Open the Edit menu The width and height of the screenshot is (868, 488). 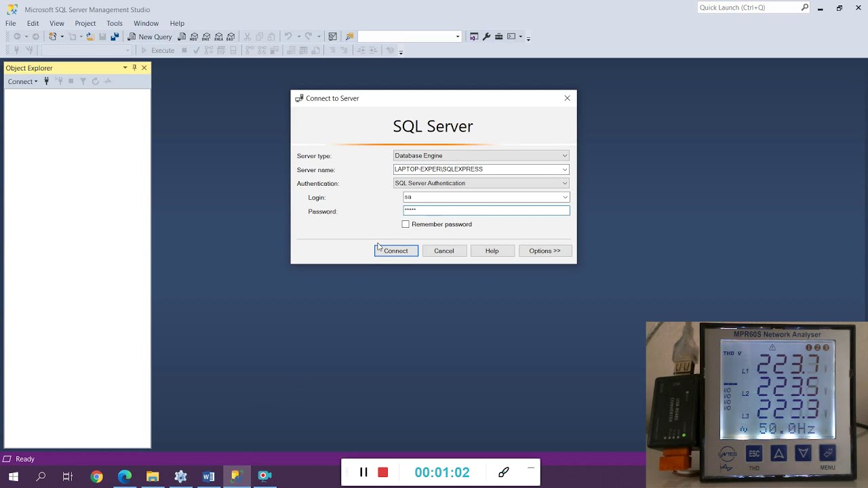click(33, 23)
